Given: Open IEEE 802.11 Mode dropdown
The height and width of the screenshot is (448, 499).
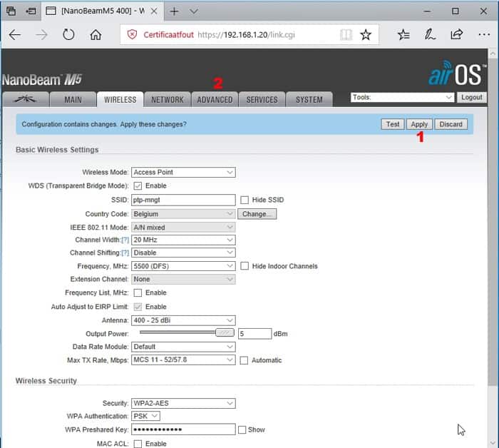Looking at the screenshot, I should tap(183, 228).
